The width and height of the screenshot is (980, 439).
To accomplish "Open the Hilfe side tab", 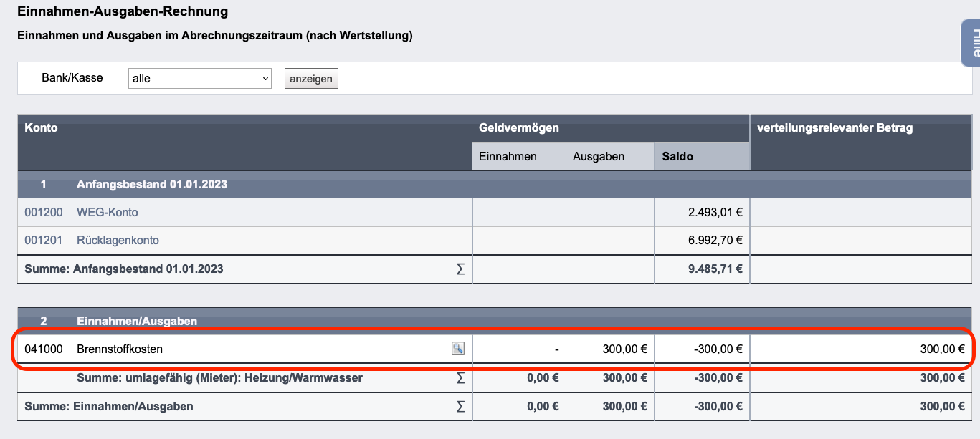I will [x=971, y=43].
